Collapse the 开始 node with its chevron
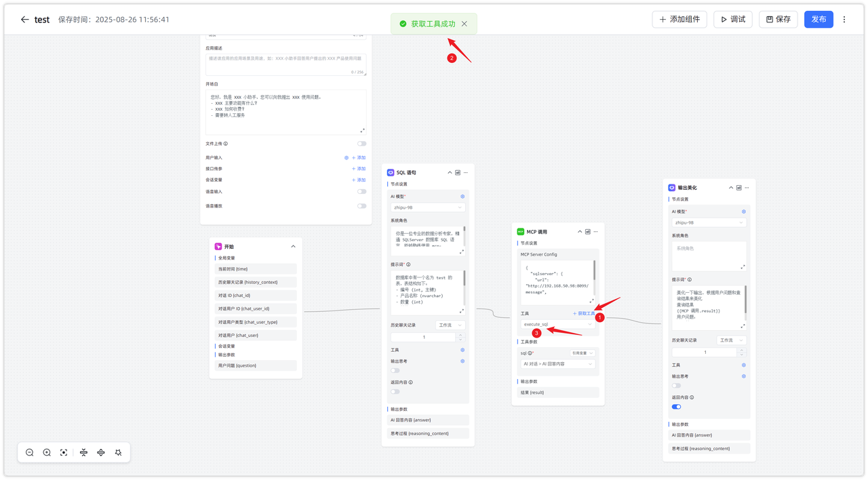 coord(293,246)
